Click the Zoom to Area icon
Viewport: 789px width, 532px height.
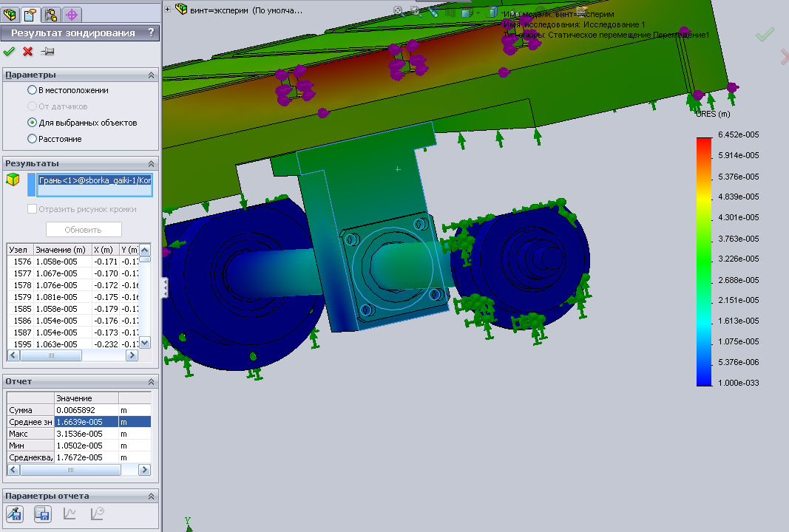416,11
